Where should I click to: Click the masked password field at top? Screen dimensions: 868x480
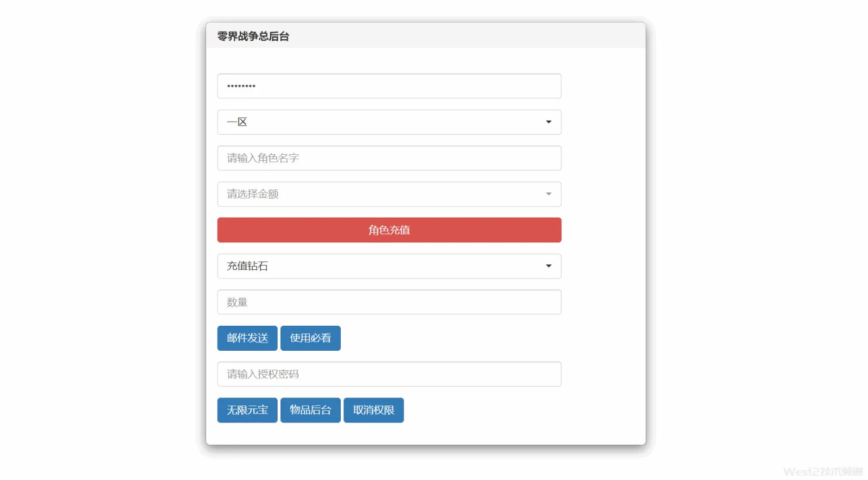pos(389,86)
